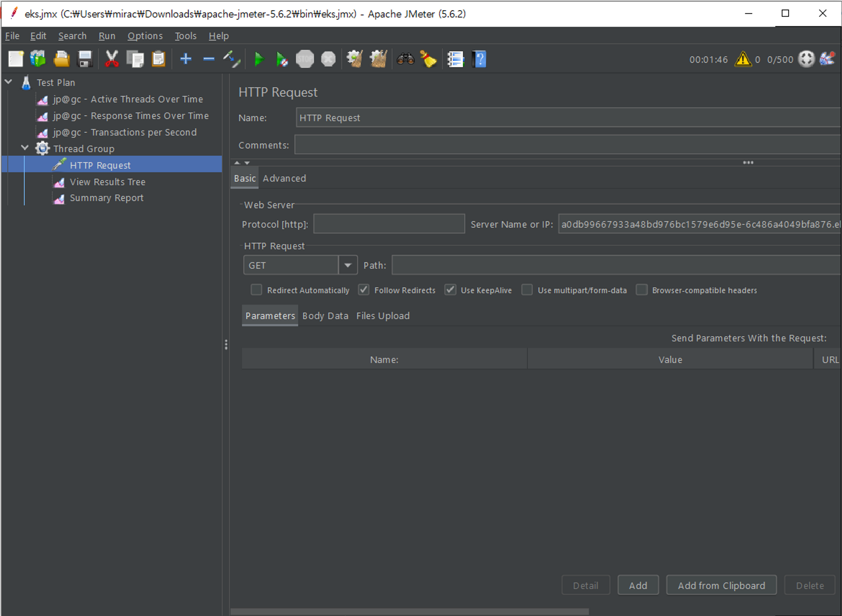Open the Function Helper list icon
Image resolution: width=842 pixels, height=616 pixels.
456,59
